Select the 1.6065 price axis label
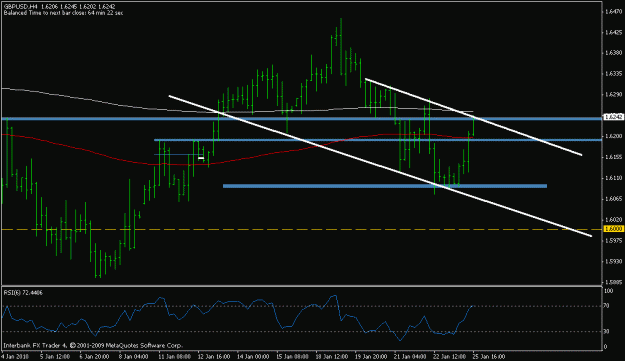The image size is (625, 361). click(613, 198)
